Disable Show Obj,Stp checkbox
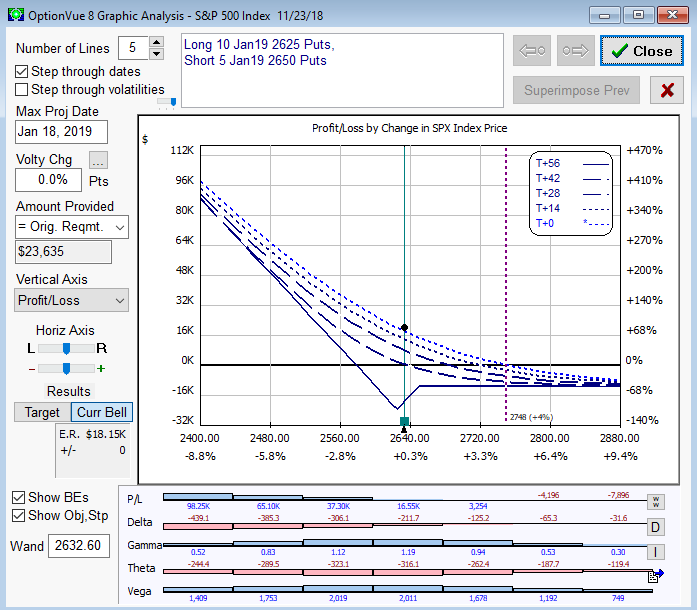 [19, 515]
